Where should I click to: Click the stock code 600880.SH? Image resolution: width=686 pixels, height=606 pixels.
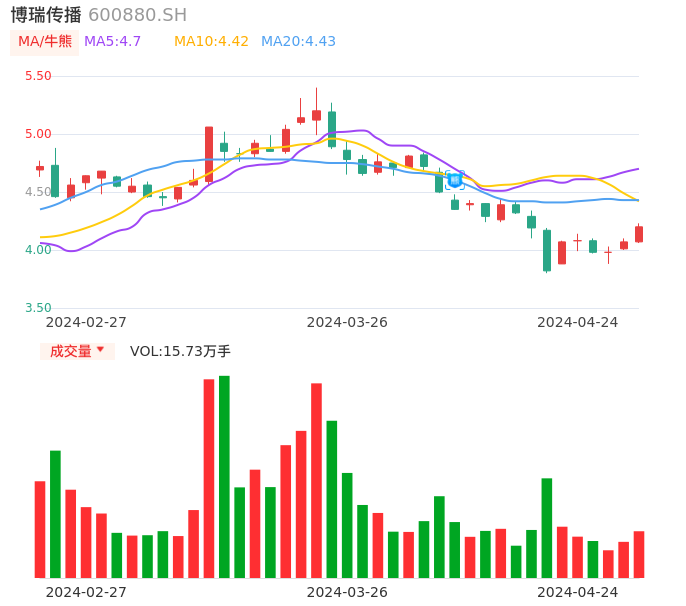click(137, 15)
